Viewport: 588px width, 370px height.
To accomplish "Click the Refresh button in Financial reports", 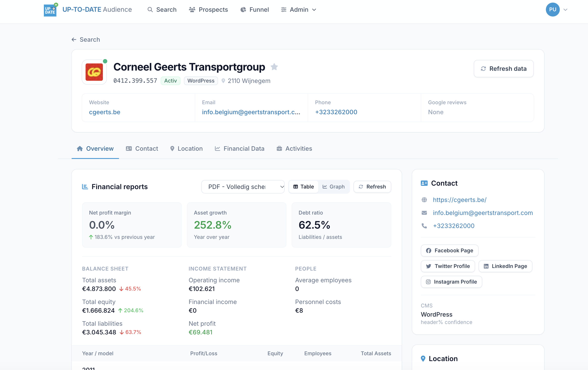I will (372, 187).
